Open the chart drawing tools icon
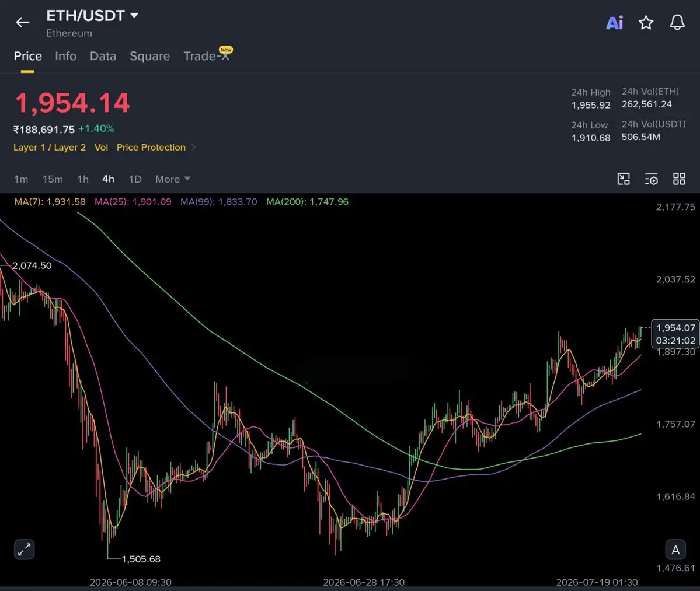The width and height of the screenshot is (700, 591). 623,179
